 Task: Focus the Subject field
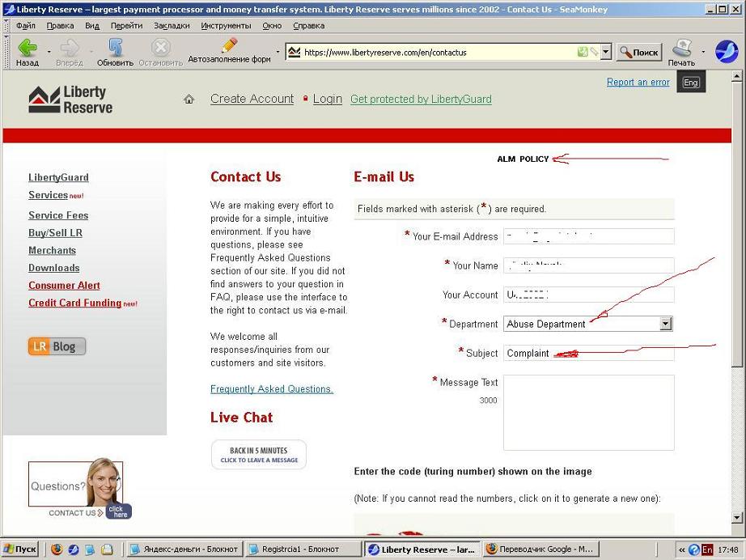(x=588, y=353)
